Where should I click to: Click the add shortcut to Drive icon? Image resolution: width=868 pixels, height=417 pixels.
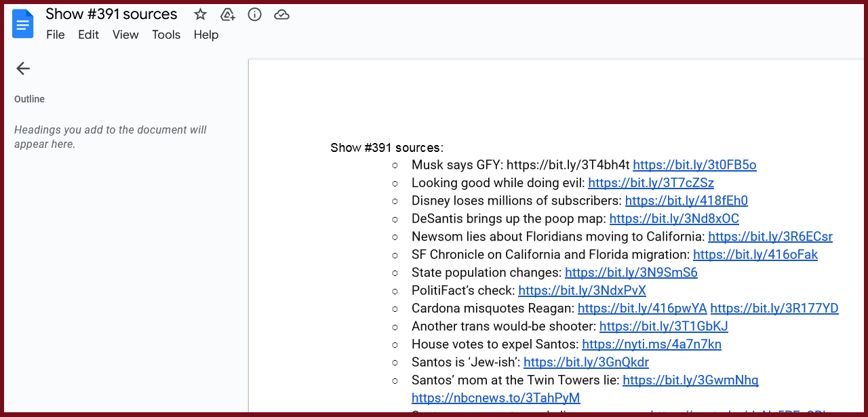coord(228,14)
